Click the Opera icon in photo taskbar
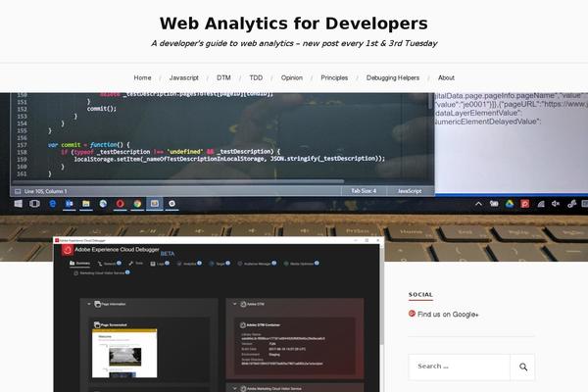588x392 pixels. [120, 204]
